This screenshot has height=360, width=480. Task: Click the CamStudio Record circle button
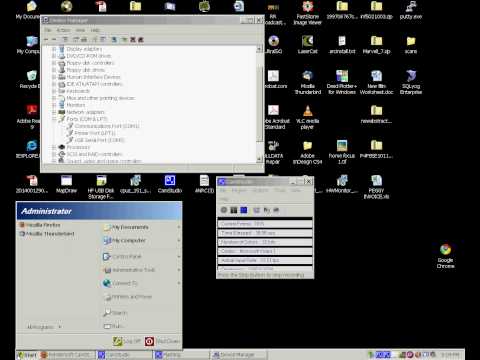pyautogui.click(x=224, y=210)
